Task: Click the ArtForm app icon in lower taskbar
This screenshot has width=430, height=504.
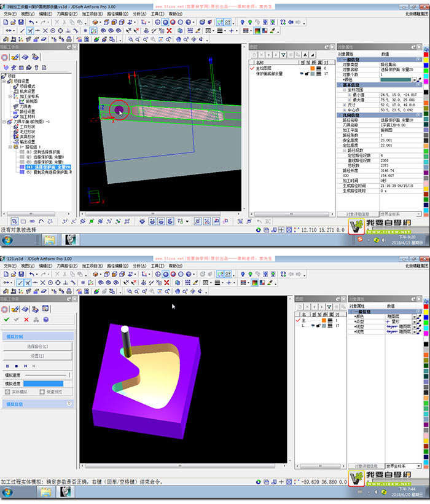Action: point(66,492)
